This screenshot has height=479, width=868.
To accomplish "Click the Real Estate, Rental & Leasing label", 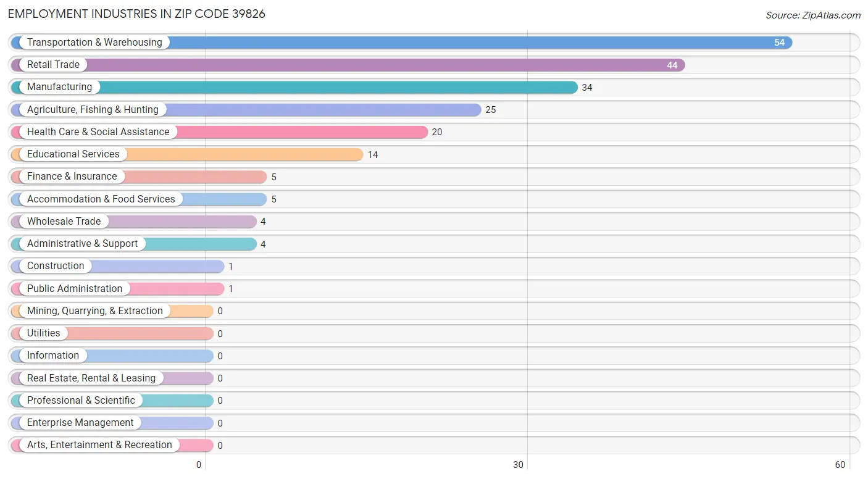I will point(91,378).
